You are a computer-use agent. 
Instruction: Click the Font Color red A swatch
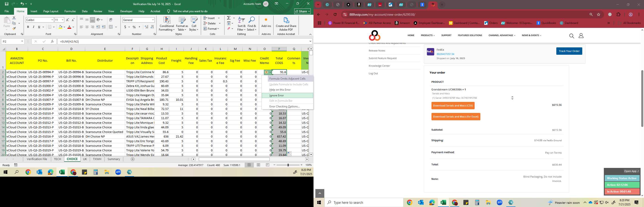tap(70, 27)
